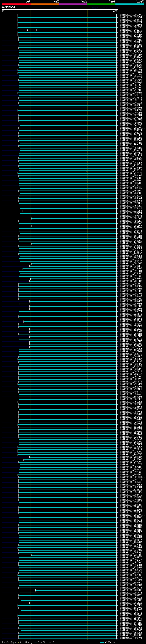This screenshot has height=644, width=146.
Task: Open the UniRef100_P34923 hit label
Action: click(131, 158)
